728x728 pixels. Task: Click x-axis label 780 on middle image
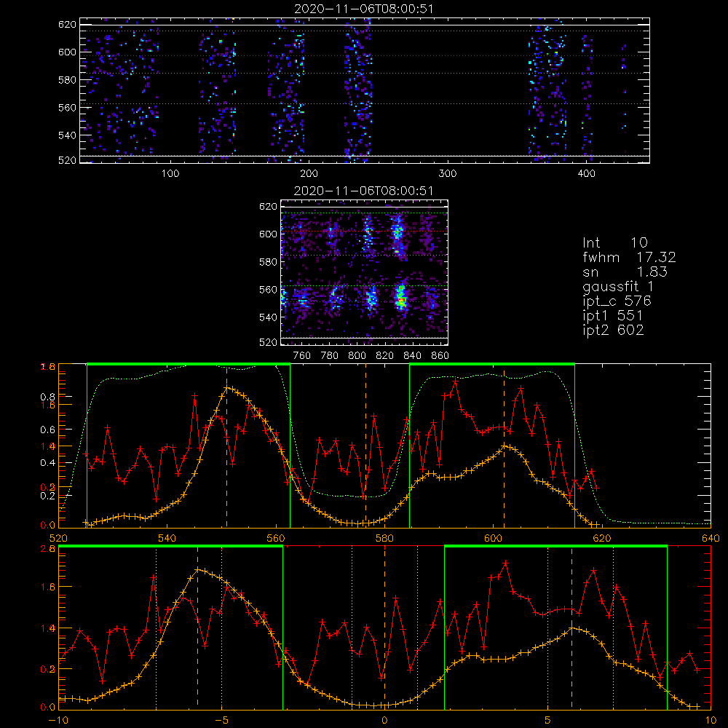tap(330, 356)
